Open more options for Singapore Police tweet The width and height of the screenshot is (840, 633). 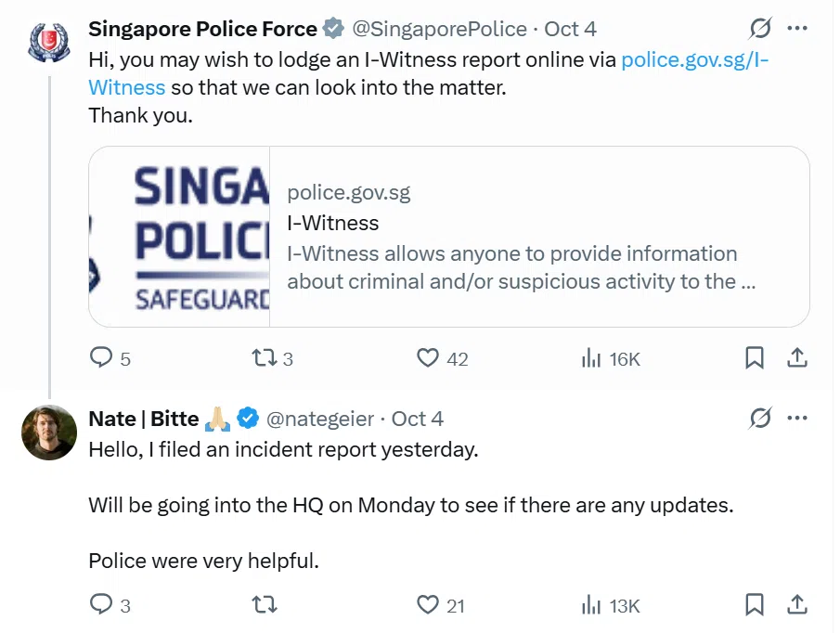(x=796, y=29)
